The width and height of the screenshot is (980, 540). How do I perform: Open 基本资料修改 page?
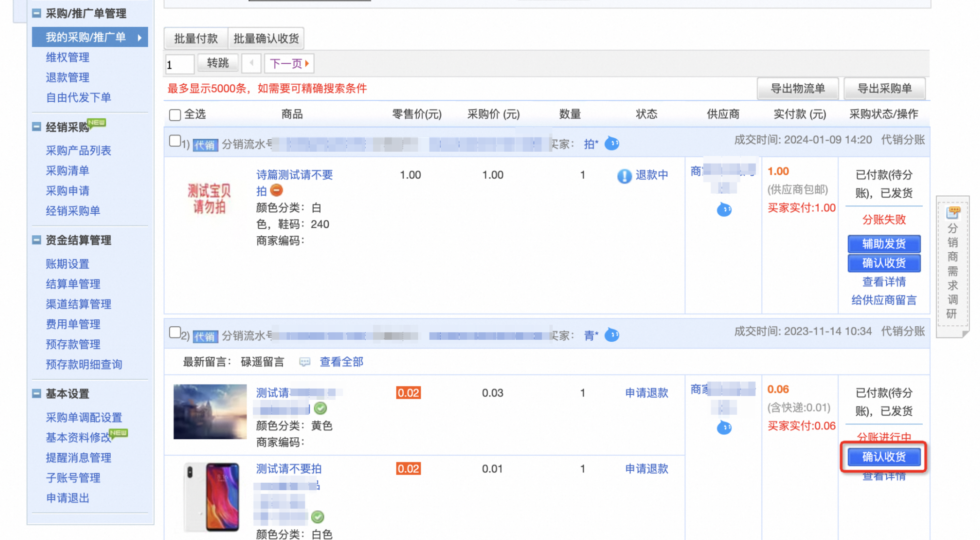(78, 438)
